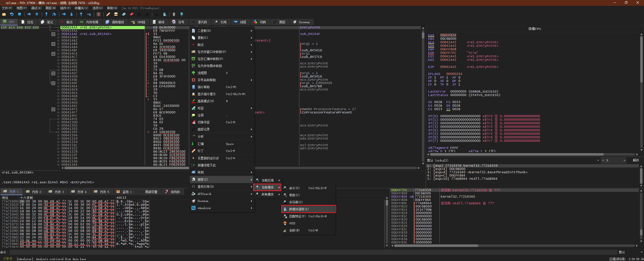Open the calculator toolbar icon
The height and width of the screenshot is (261, 644).
(174, 14)
